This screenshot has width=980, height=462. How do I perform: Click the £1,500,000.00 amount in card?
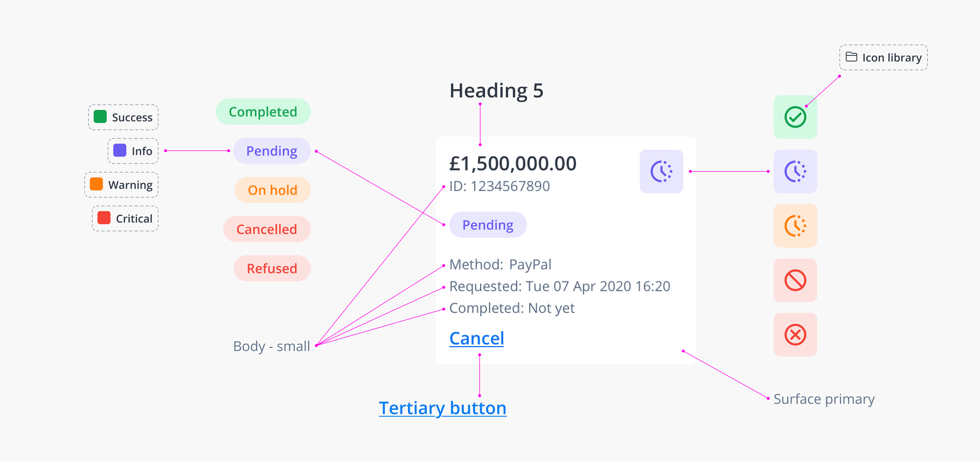tap(513, 164)
